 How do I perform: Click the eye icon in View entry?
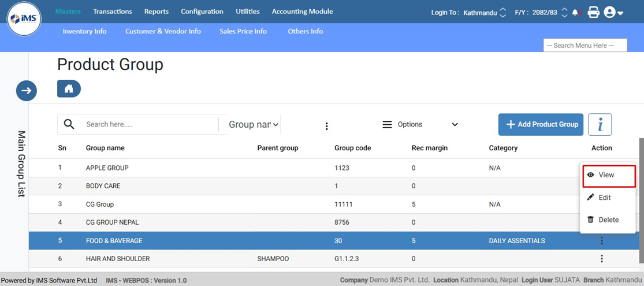pyautogui.click(x=591, y=174)
